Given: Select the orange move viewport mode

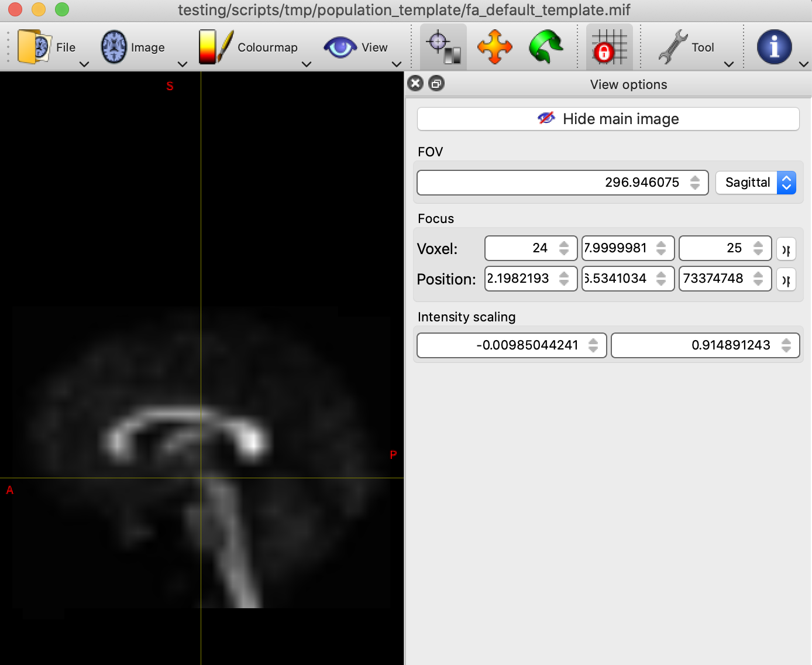Looking at the screenshot, I should click(x=495, y=47).
